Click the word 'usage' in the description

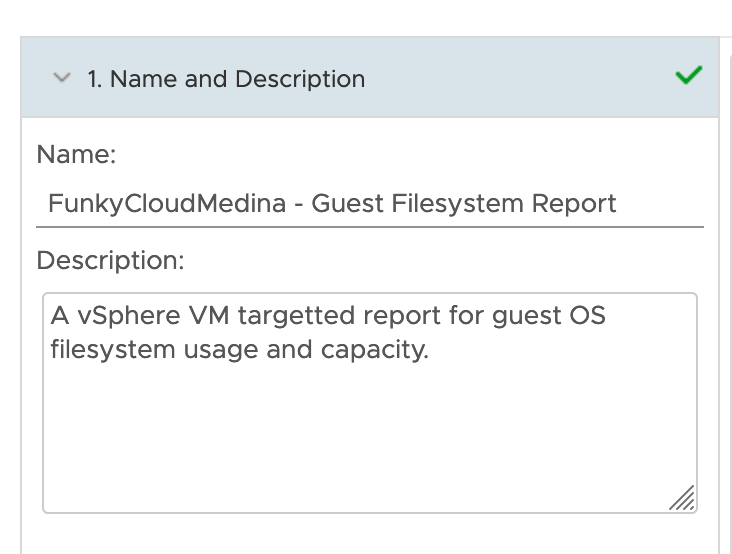(221, 350)
